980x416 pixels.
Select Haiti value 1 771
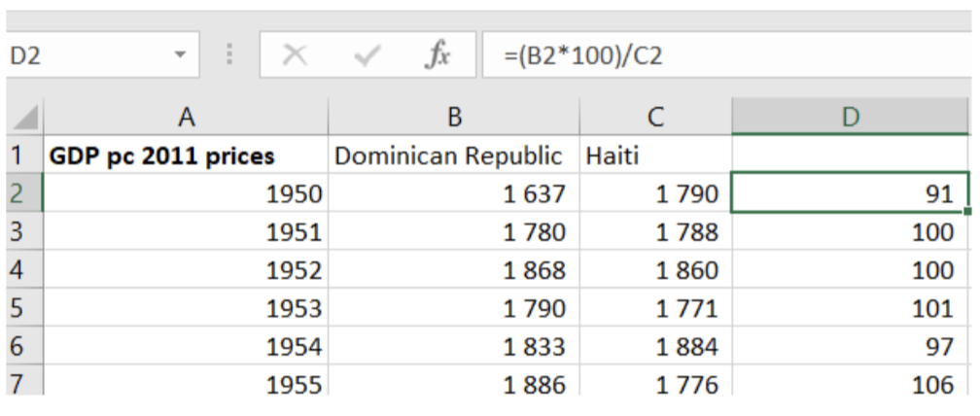coord(655,308)
